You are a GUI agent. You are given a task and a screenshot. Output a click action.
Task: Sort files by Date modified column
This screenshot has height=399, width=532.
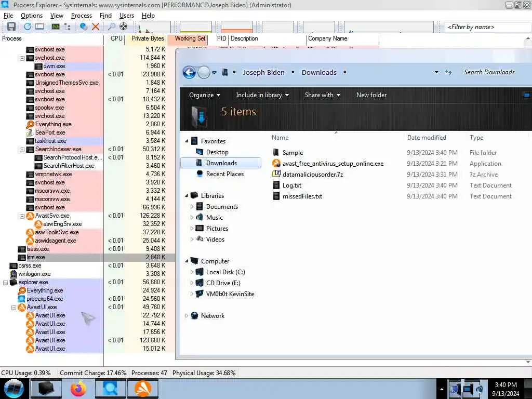click(427, 138)
